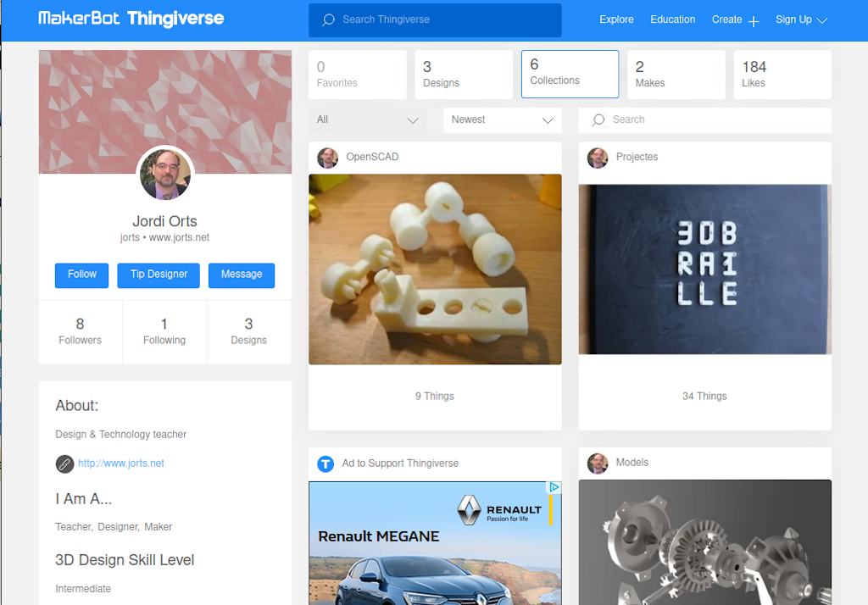This screenshot has height=605, width=868.
Task: Click the 9 Things count text
Action: tap(435, 397)
